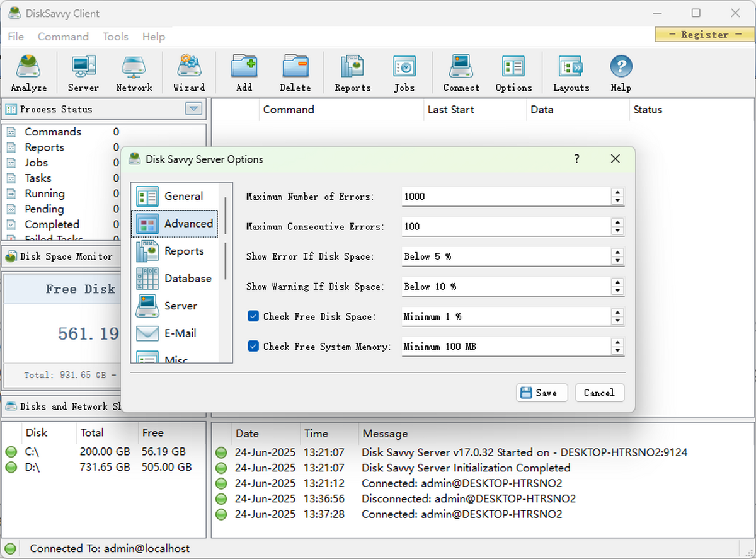Save the server options
Image resolution: width=756 pixels, height=559 pixels.
541,392
